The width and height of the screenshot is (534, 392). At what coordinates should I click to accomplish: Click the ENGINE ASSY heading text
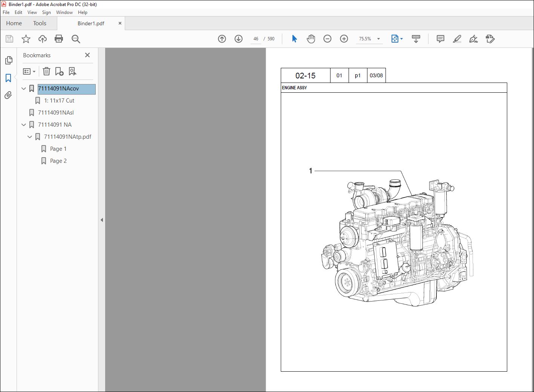pyautogui.click(x=294, y=88)
